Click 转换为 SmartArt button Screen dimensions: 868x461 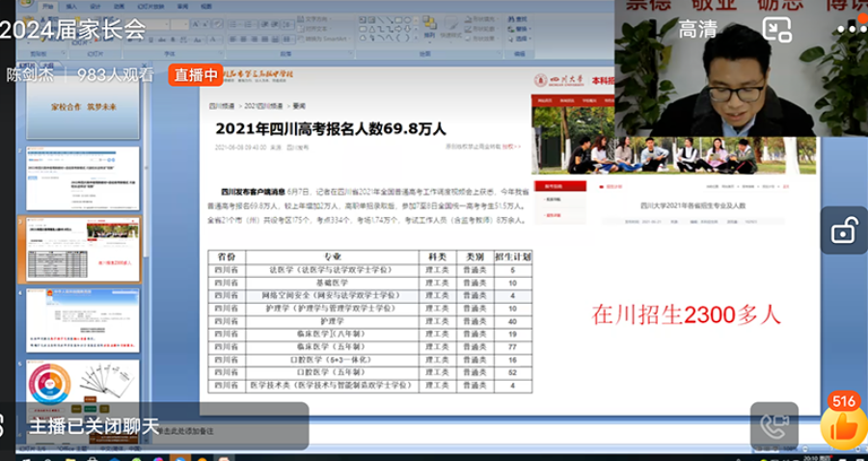326,39
